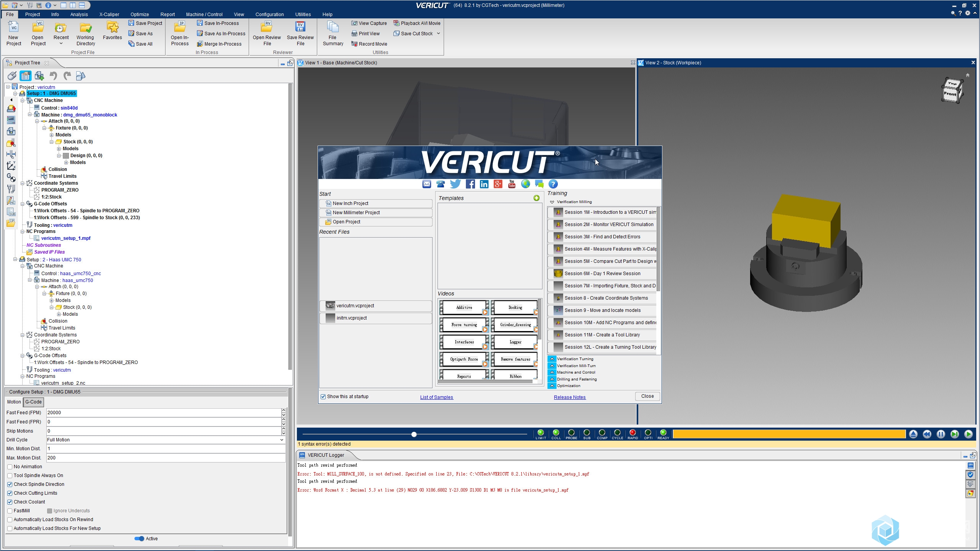
Task: Collapse Setup 1 - DMG DMU65 tree node
Action: (15, 93)
